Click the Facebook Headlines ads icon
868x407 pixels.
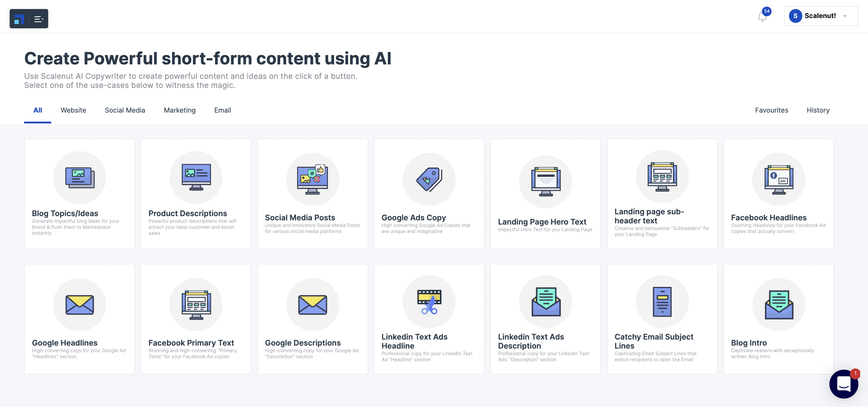click(778, 179)
